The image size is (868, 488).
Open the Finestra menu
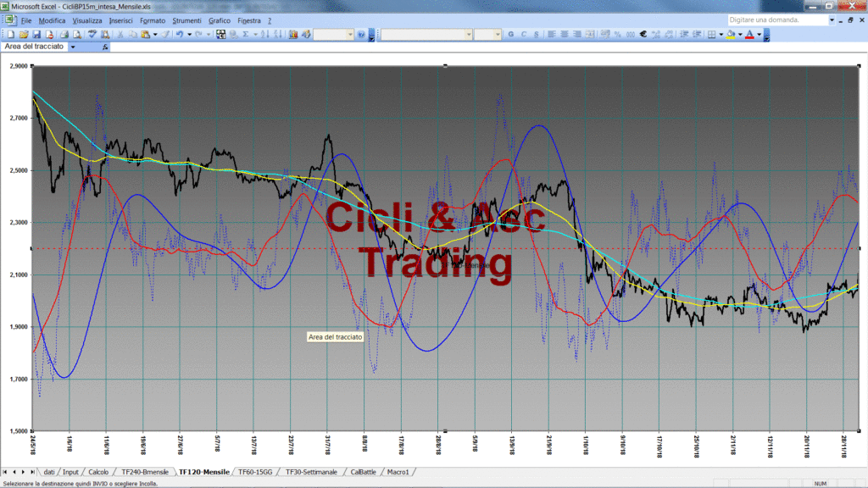(x=248, y=20)
